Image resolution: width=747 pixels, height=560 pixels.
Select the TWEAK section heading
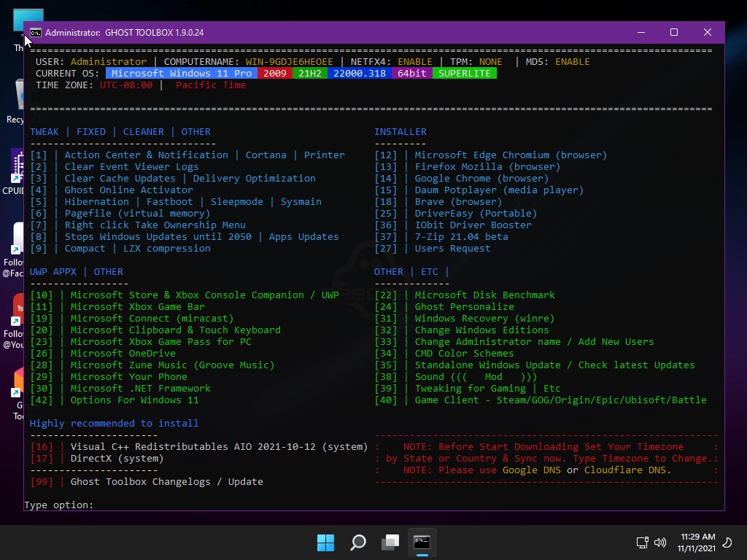click(44, 131)
